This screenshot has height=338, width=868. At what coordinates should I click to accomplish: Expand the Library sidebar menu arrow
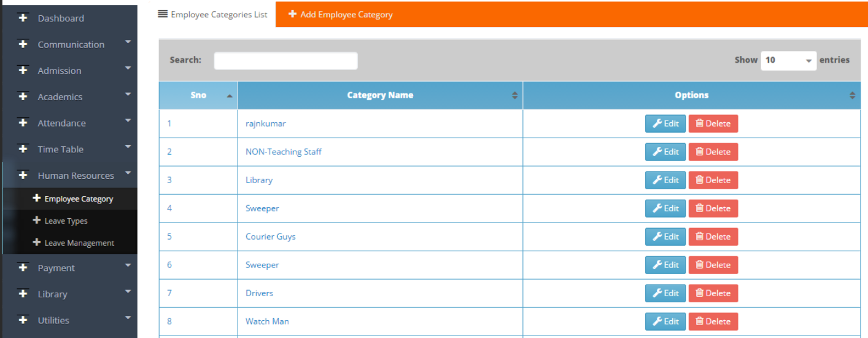tap(128, 292)
